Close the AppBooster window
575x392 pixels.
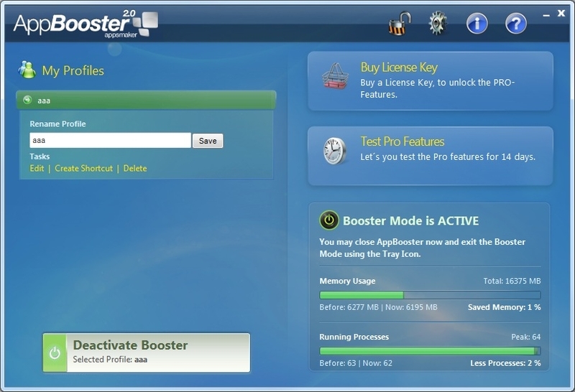coord(561,13)
